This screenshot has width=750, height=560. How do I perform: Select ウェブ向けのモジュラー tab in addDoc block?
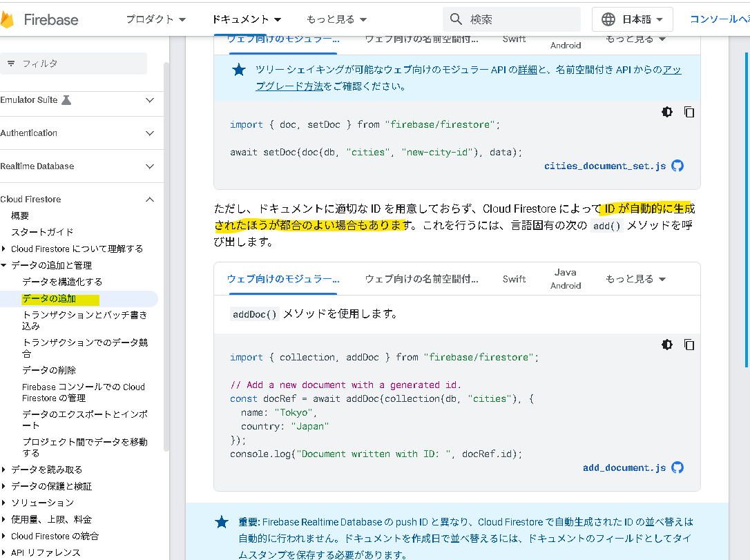pos(283,279)
